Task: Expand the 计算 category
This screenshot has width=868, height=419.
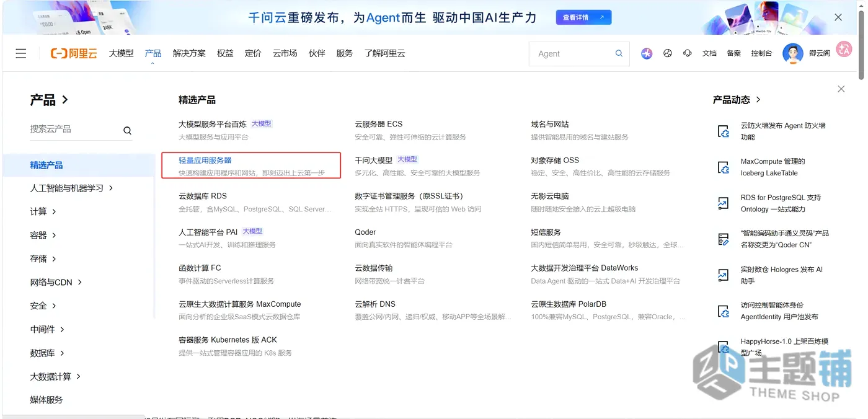Action: pyautogui.click(x=43, y=212)
